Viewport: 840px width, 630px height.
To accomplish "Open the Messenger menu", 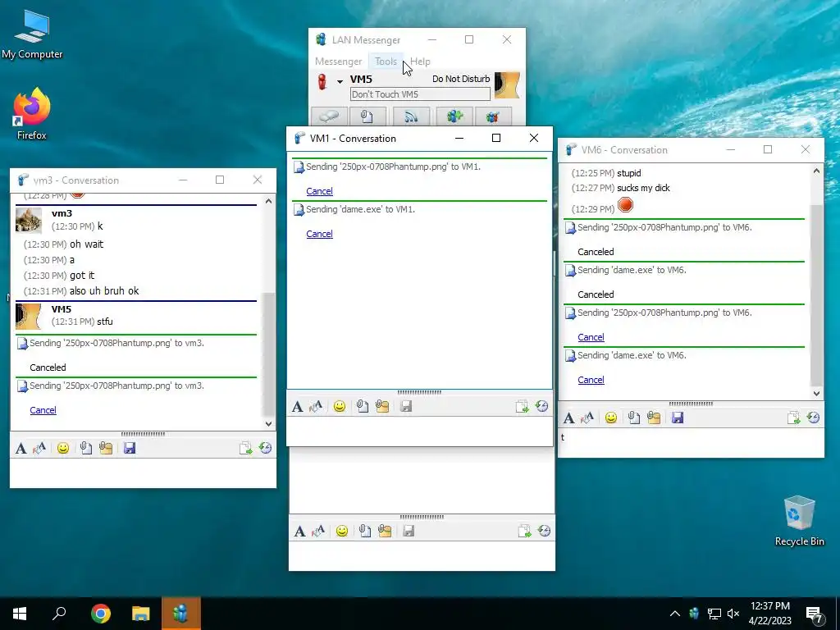I will coord(338,62).
